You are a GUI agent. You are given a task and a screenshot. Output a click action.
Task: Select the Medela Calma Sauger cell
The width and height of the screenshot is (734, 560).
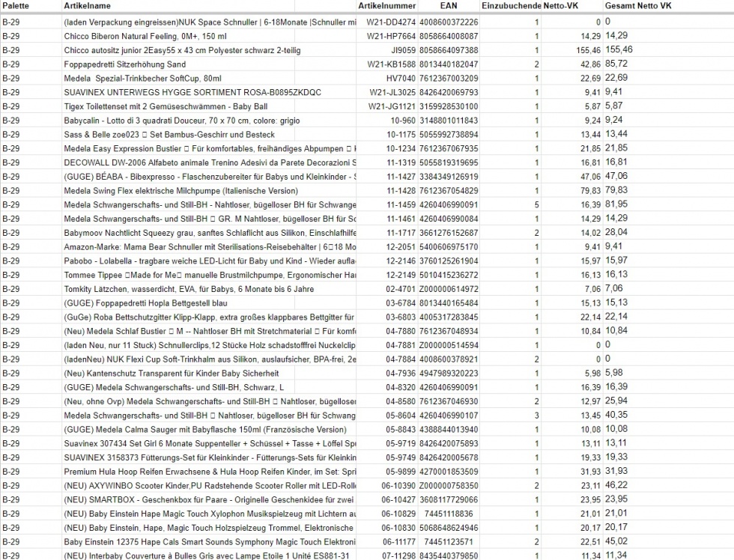(205, 429)
